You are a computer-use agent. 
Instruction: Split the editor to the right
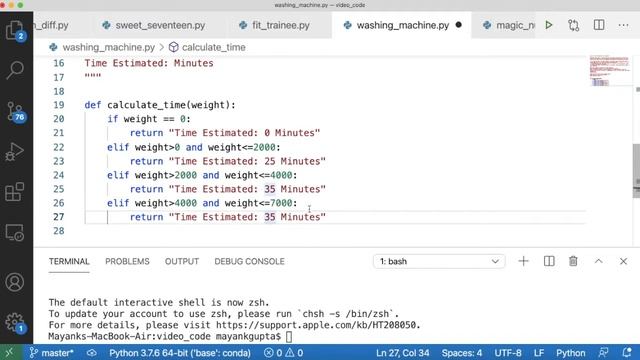click(x=599, y=25)
